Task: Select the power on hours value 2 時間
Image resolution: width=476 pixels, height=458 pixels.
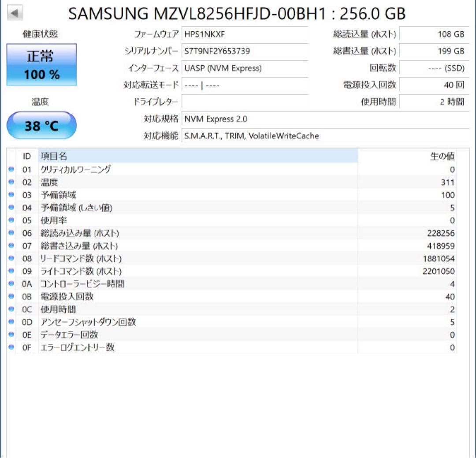Action: (x=434, y=102)
